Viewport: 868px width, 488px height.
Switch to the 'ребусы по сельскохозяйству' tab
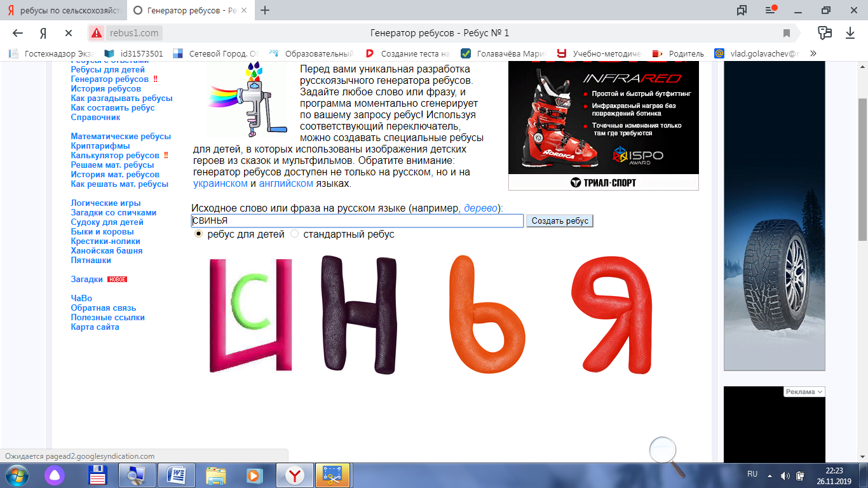[64, 11]
